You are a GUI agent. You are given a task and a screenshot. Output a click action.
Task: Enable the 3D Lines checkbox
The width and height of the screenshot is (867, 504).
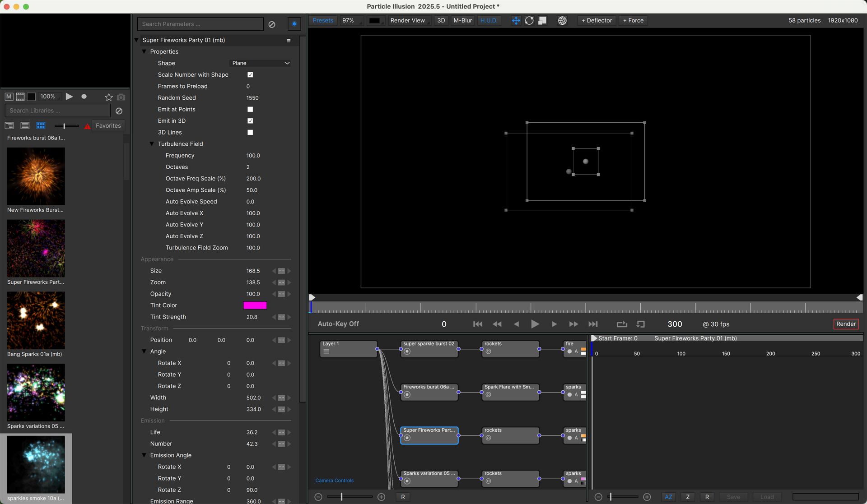pyautogui.click(x=250, y=132)
